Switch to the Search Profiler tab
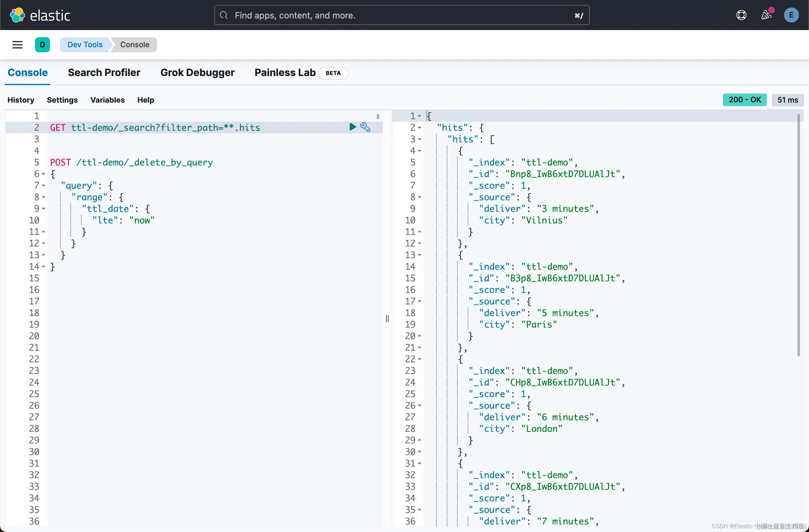The width and height of the screenshot is (809, 532). click(x=104, y=72)
